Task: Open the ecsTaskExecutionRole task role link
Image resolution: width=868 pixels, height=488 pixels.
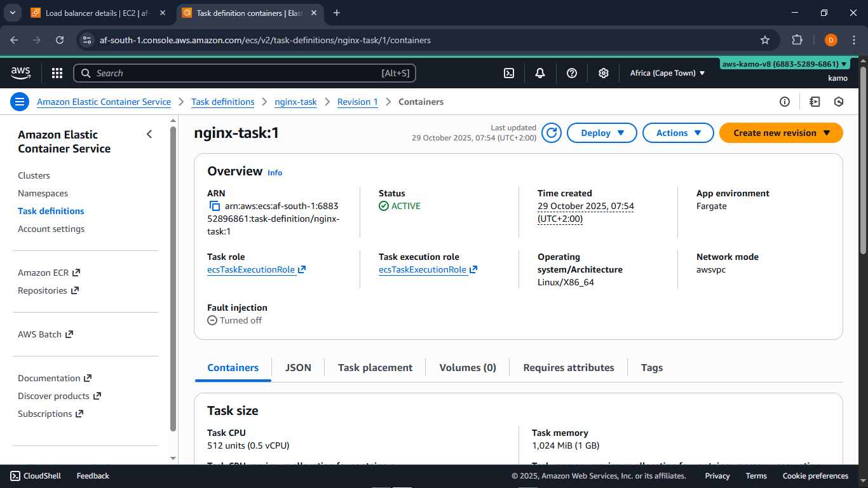Action: click(x=252, y=269)
